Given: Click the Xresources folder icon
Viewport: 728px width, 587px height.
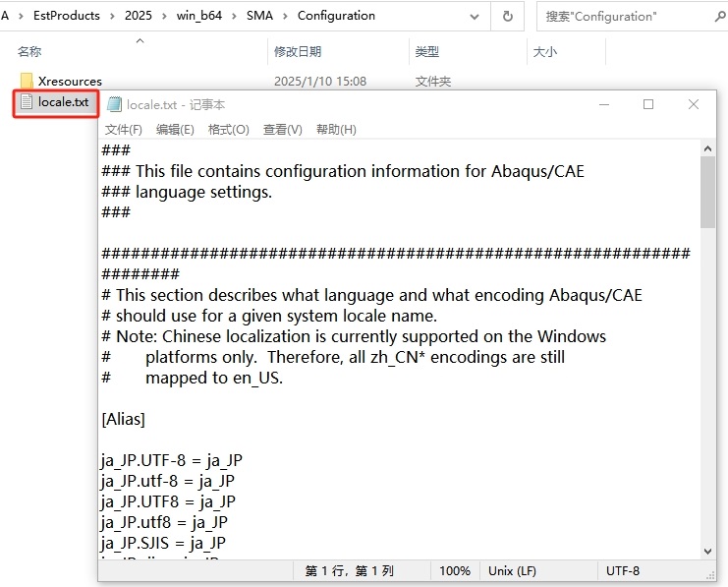Looking at the screenshot, I should point(27,81).
